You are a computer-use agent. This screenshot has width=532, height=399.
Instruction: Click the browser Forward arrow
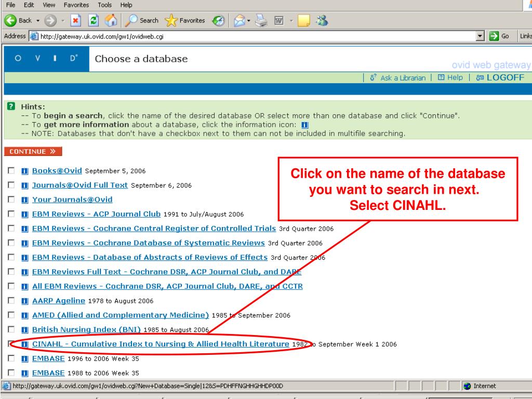click(50, 21)
